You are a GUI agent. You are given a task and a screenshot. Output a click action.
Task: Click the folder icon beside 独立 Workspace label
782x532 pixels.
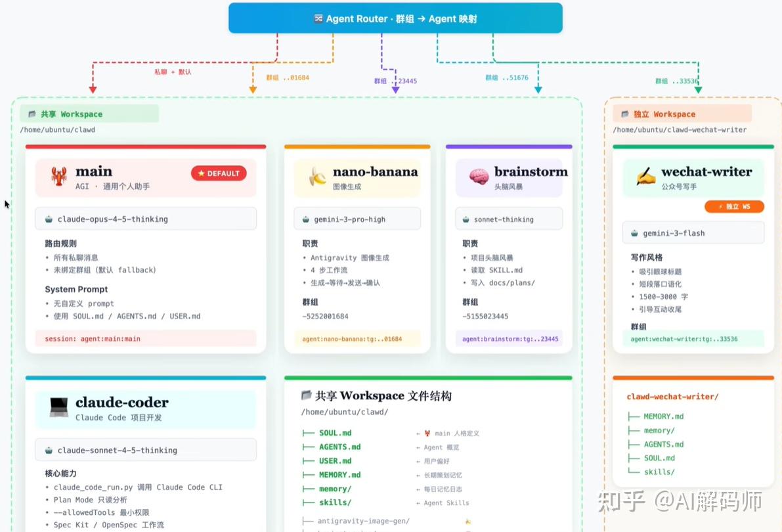(x=625, y=114)
